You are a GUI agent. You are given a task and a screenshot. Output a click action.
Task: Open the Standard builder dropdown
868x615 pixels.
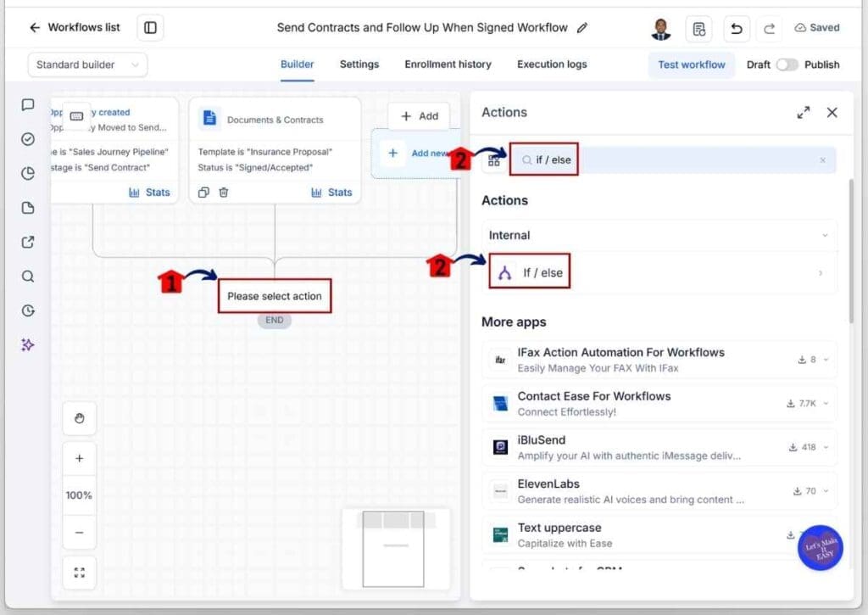point(87,64)
